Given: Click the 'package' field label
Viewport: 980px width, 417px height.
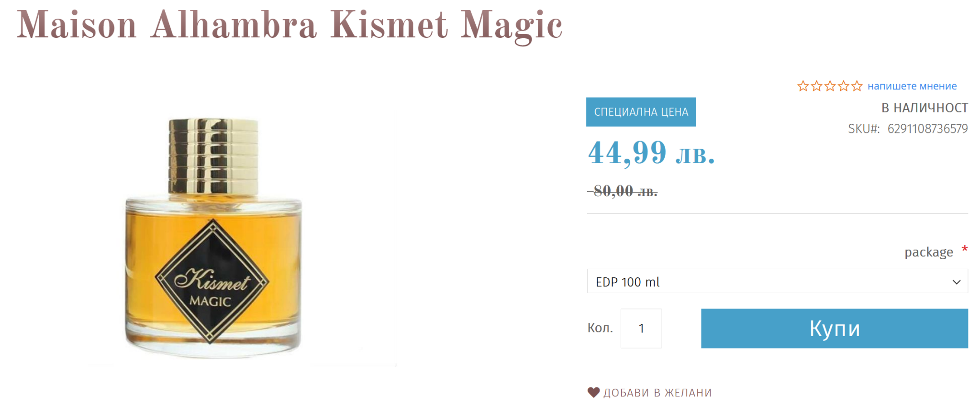Looking at the screenshot, I should pos(928,252).
